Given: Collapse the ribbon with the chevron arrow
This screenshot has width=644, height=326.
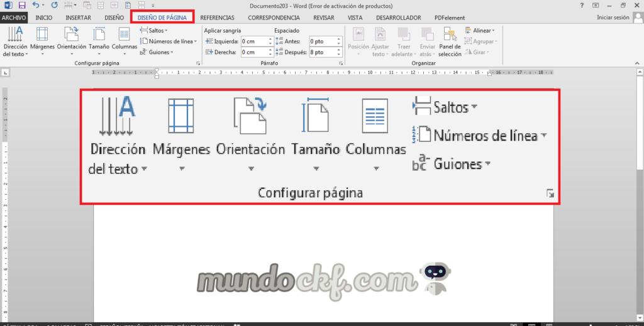Looking at the screenshot, I should pyautogui.click(x=637, y=63).
